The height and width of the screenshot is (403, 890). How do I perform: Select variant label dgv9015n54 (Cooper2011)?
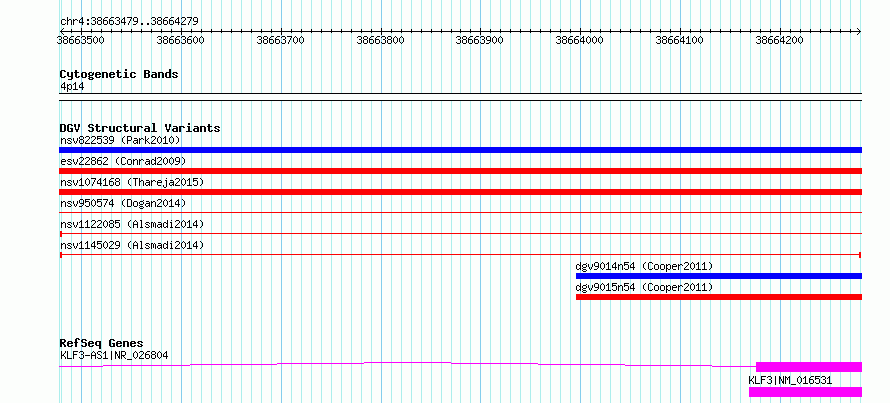click(644, 287)
